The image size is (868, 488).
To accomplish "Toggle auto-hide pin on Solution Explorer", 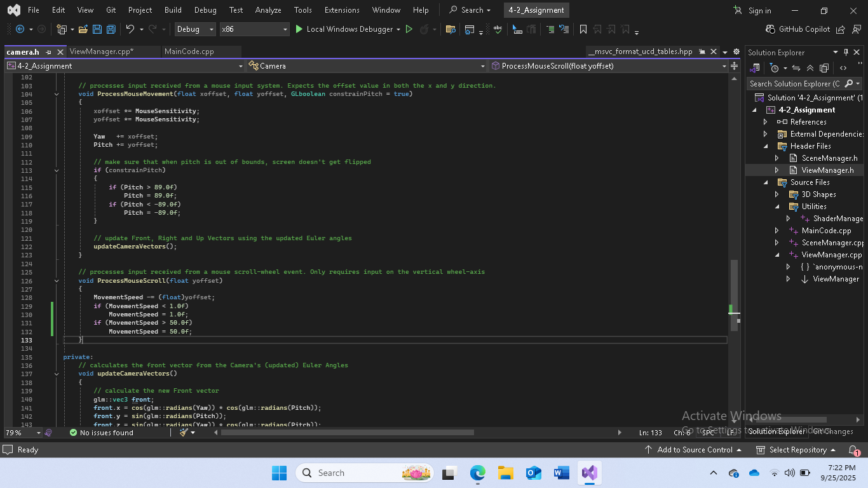I will pos(846,52).
